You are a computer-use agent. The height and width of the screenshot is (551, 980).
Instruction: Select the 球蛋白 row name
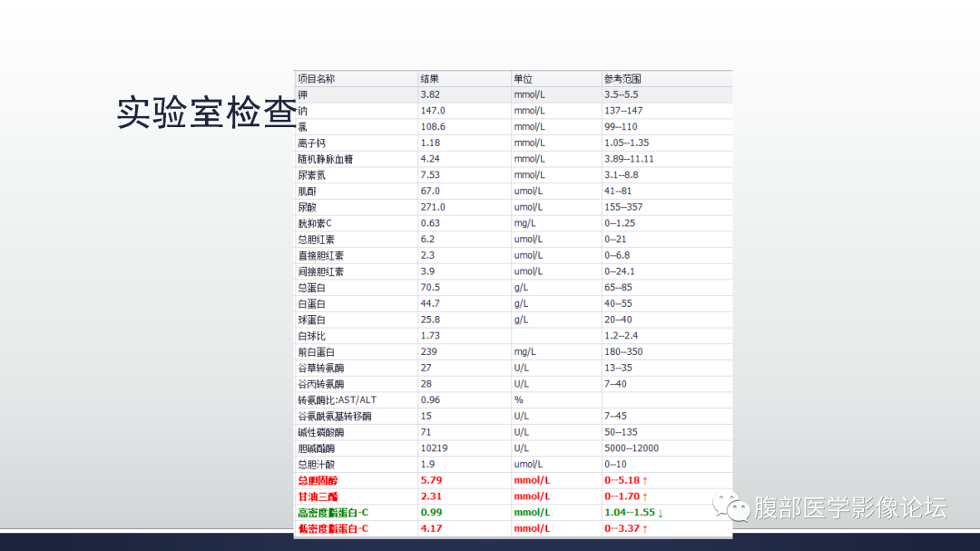click(x=312, y=320)
